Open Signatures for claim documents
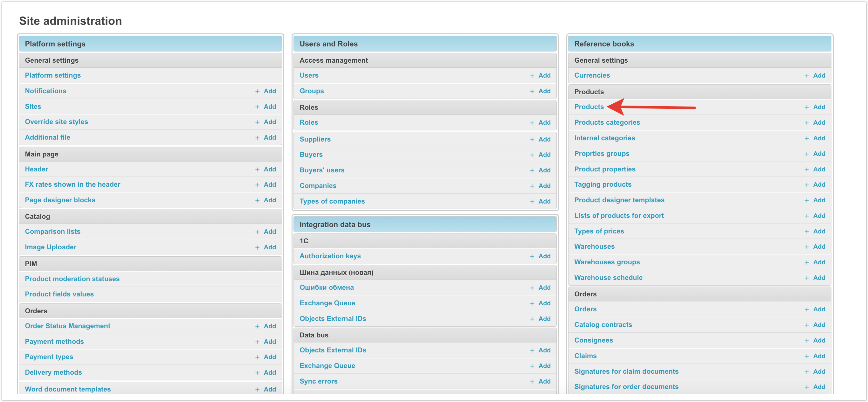868x402 pixels. 626,371
